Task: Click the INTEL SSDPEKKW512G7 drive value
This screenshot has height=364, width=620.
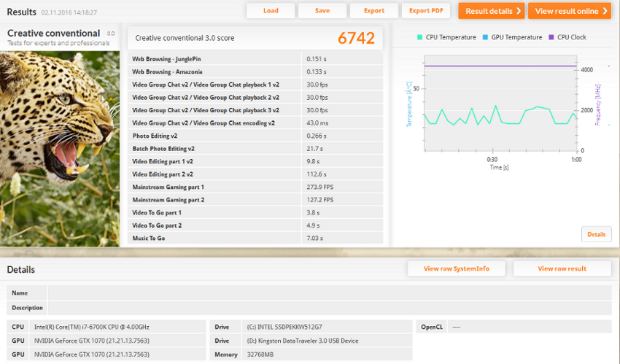Action: click(284, 327)
